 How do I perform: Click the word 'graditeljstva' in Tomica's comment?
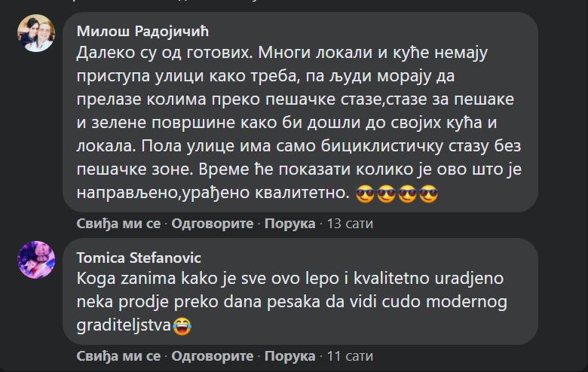pyautogui.click(x=124, y=326)
